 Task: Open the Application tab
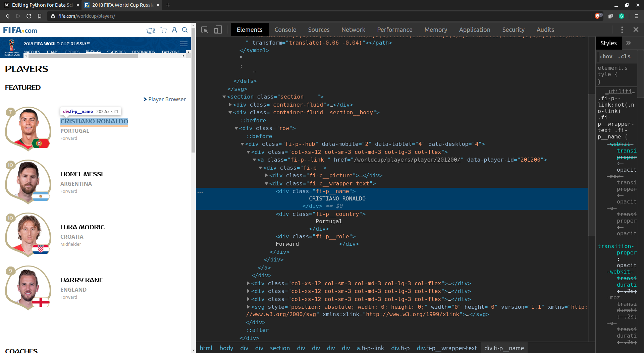[x=475, y=30]
